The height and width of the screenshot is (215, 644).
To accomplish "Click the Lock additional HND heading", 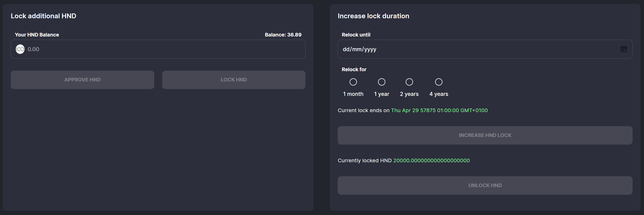I will pos(43,16).
